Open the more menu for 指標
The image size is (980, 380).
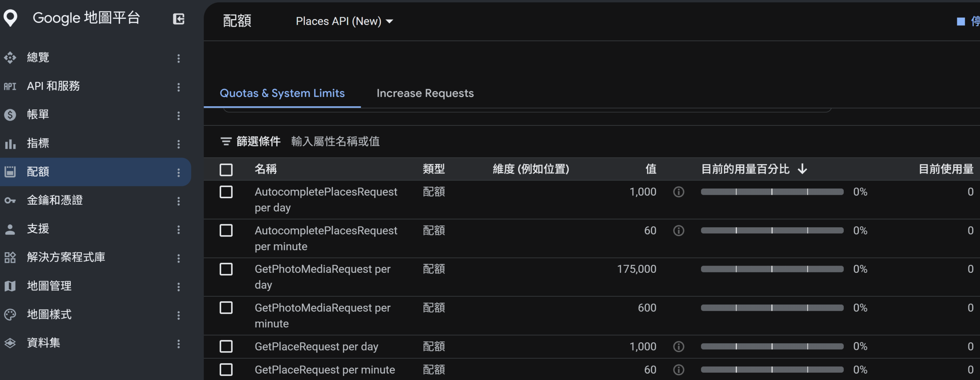click(x=178, y=144)
